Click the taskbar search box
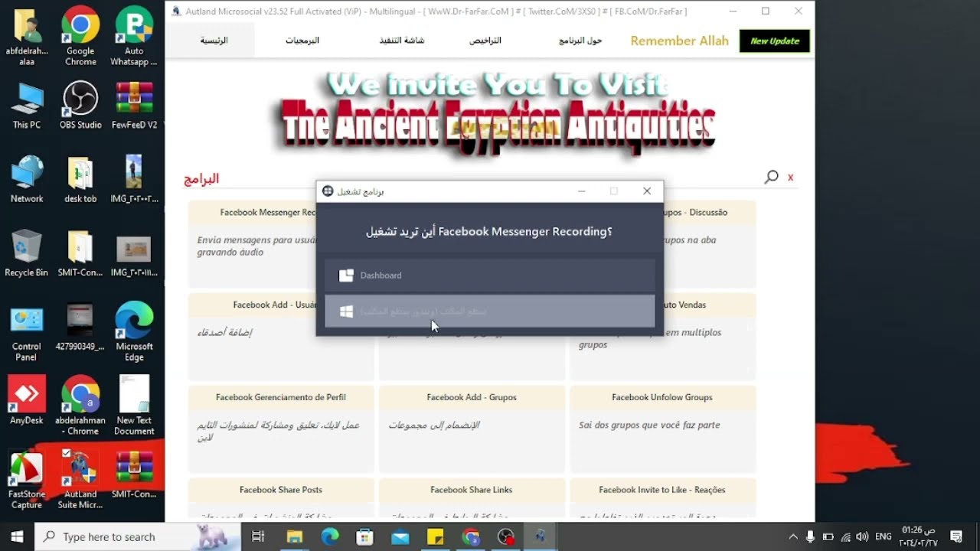Viewport: 980px width, 551px height. click(x=139, y=536)
